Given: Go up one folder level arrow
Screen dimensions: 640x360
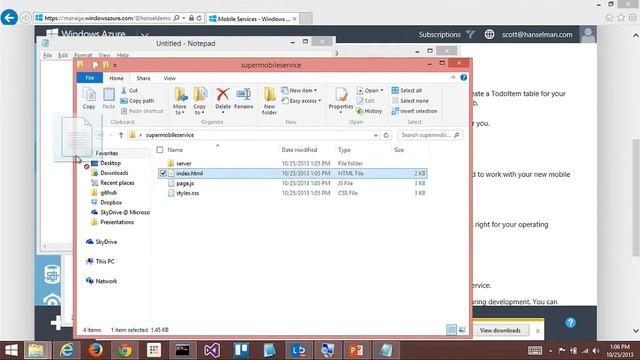Looking at the screenshot, I should 121,135.
